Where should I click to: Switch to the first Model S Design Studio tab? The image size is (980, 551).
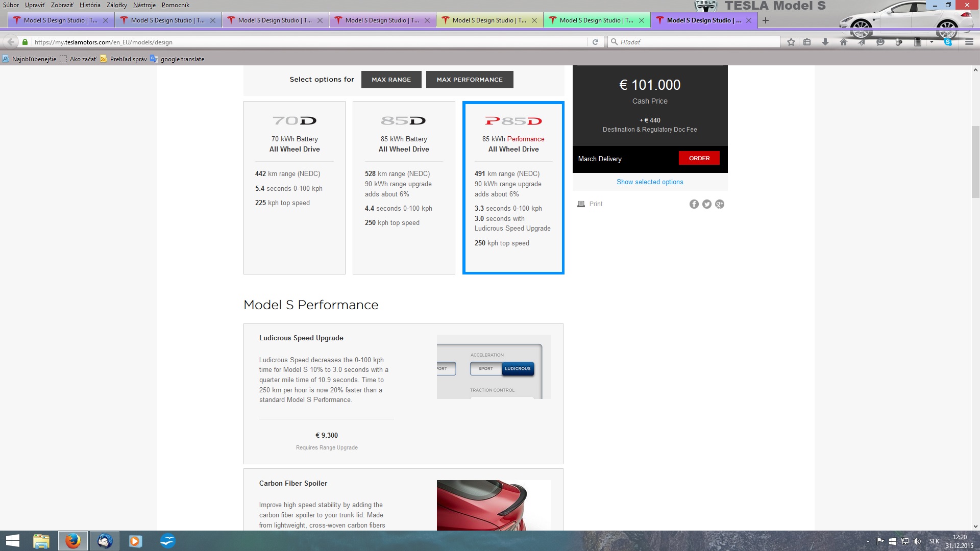(61, 20)
